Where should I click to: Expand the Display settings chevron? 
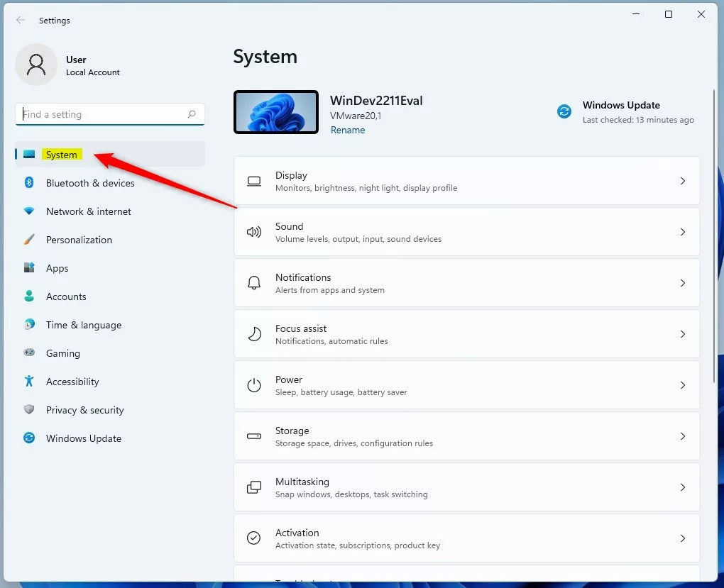[683, 181]
